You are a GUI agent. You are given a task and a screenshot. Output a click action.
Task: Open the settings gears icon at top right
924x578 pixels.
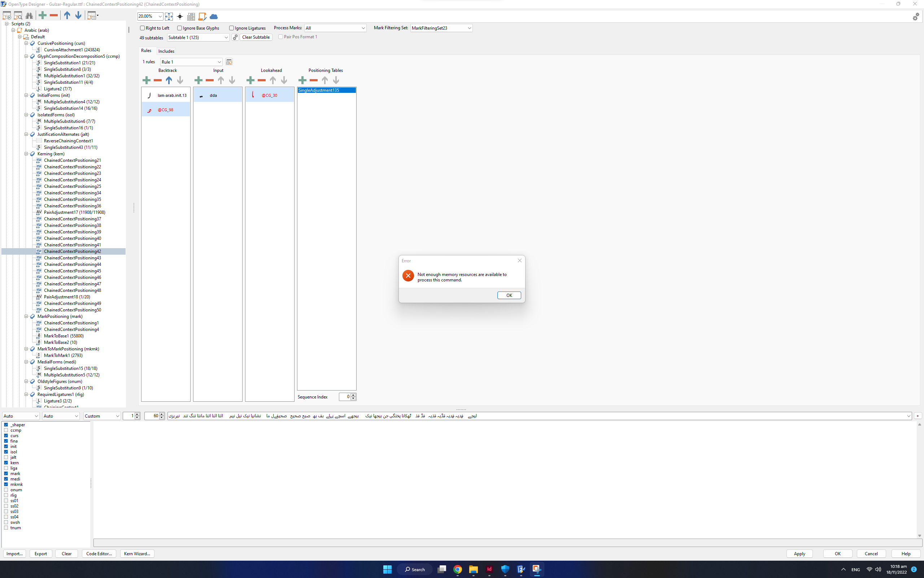point(916,17)
